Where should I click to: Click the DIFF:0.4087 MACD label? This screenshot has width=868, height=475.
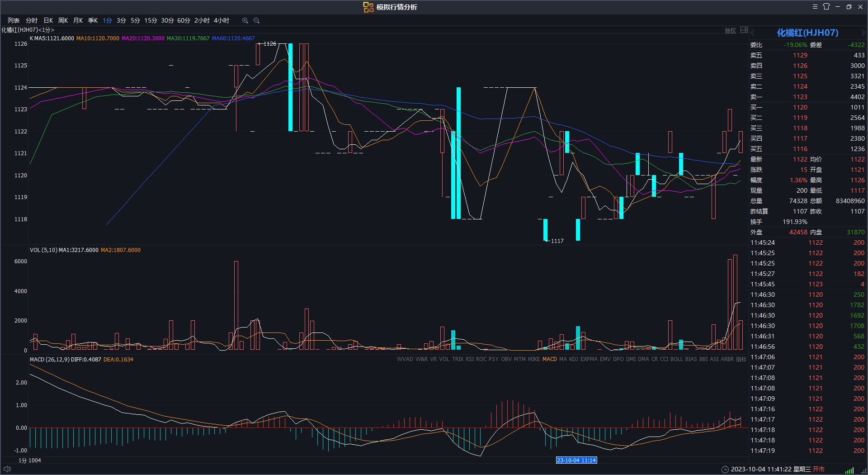click(x=86, y=360)
